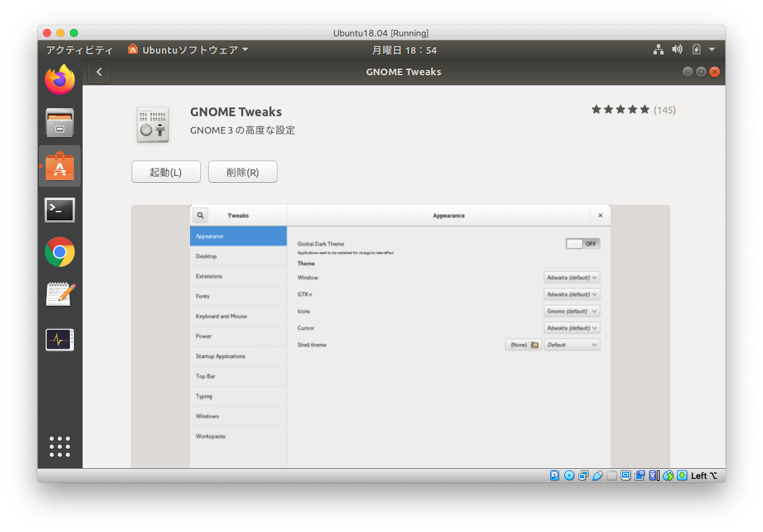
Task: Click the Ubuntu Software dock icon
Action: [x=60, y=166]
